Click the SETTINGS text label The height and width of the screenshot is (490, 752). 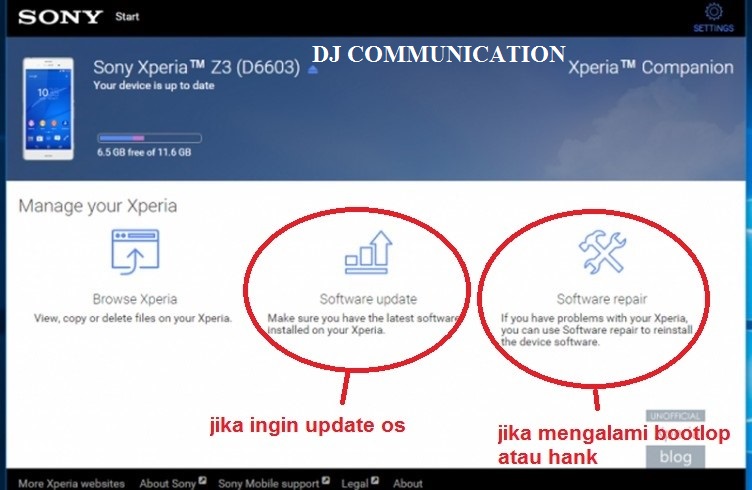[713, 28]
